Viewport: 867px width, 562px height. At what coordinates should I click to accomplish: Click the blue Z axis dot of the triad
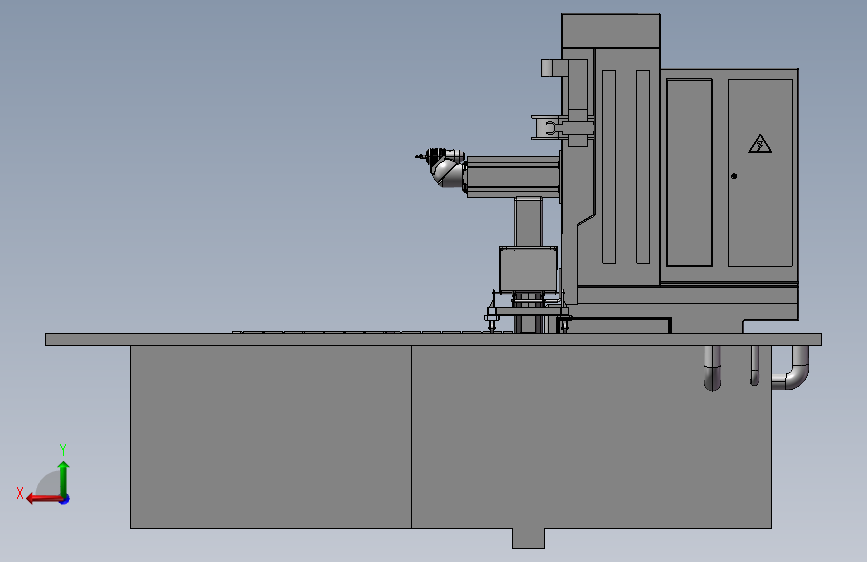[65, 499]
